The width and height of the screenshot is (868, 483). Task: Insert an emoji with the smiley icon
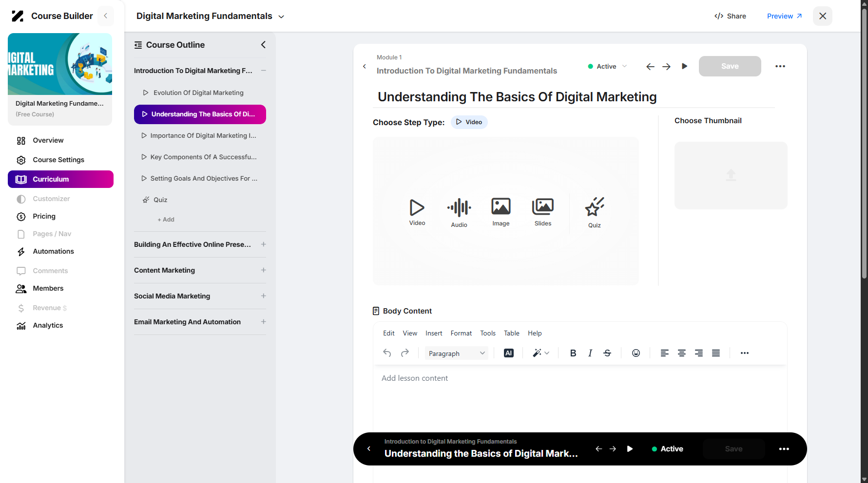[636, 353]
